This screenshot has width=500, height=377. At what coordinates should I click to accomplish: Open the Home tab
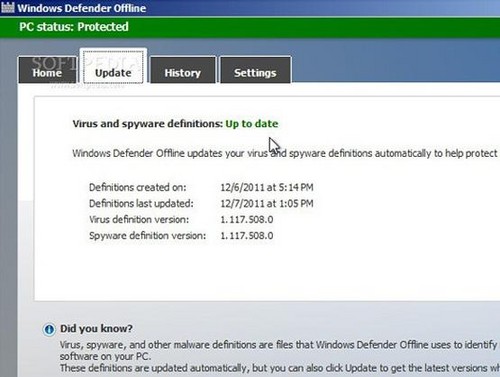(47, 70)
